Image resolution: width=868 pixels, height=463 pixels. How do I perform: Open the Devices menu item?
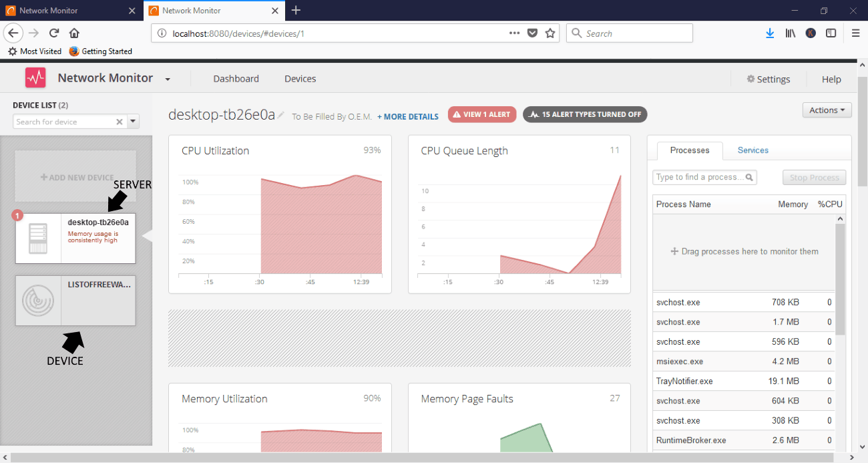[x=300, y=79]
